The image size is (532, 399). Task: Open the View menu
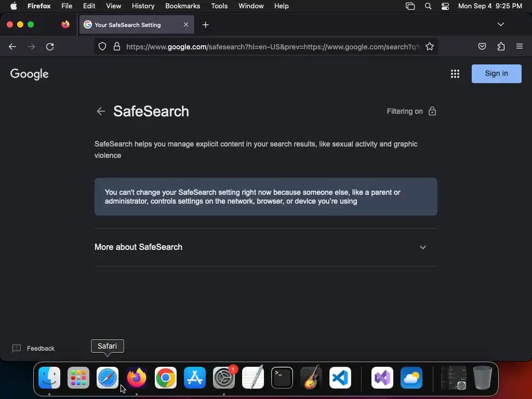(x=113, y=6)
